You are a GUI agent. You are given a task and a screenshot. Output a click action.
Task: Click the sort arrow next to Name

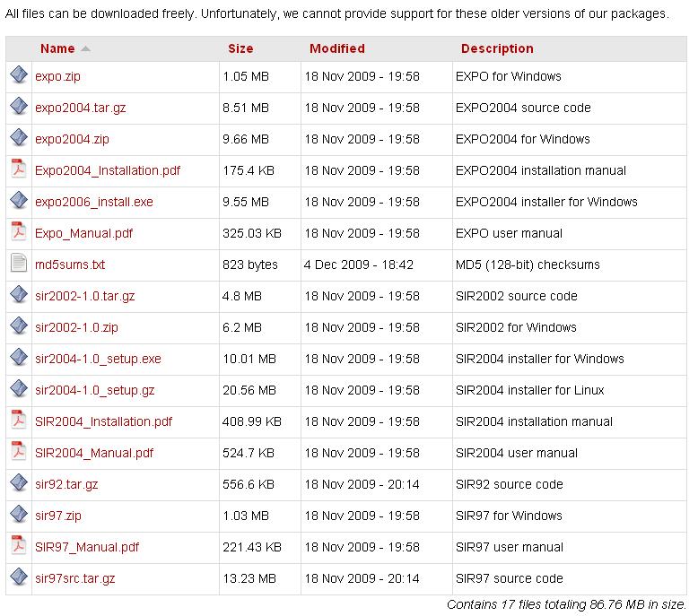[85, 48]
